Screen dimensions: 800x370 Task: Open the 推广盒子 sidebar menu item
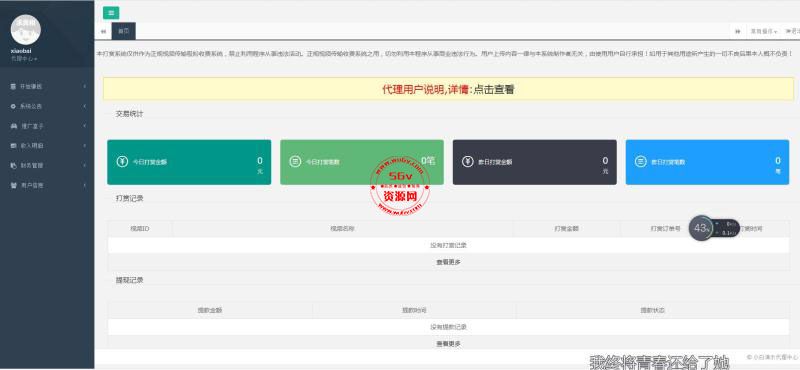(x=47, y=126)
